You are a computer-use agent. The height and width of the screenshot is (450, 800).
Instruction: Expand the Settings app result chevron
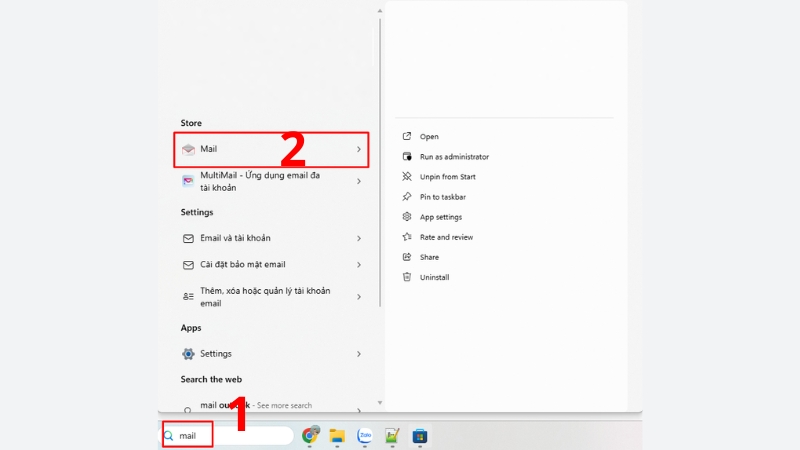pos(359,354)
